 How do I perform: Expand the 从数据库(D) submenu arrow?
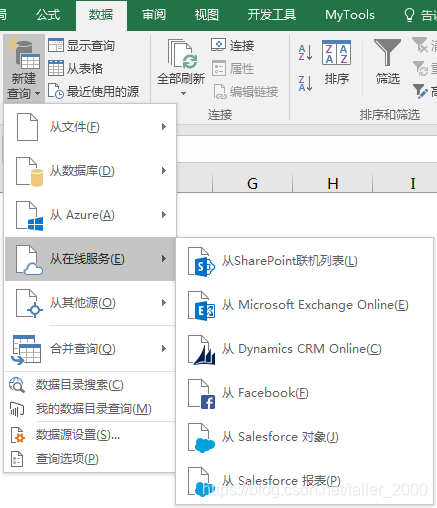coord(164,171)
